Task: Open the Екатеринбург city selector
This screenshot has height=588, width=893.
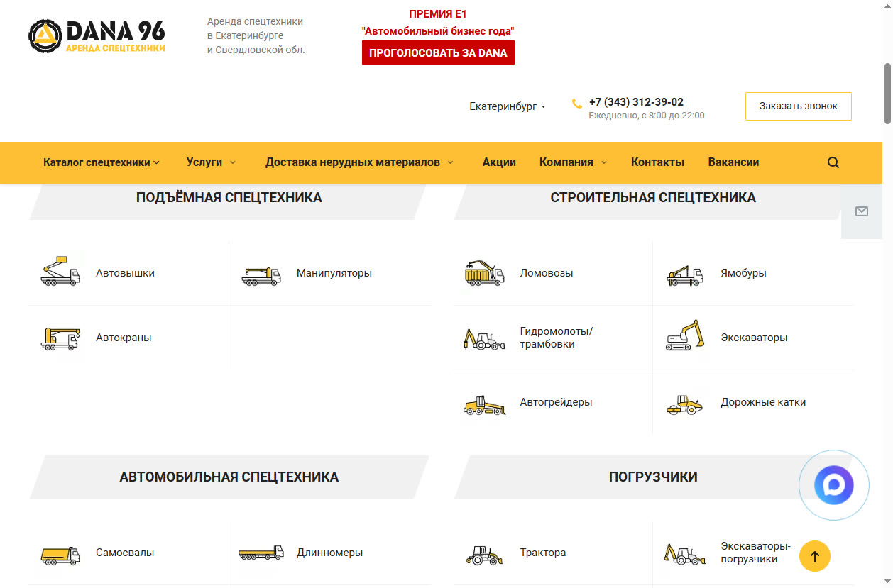Action: (x=508, y=106)
